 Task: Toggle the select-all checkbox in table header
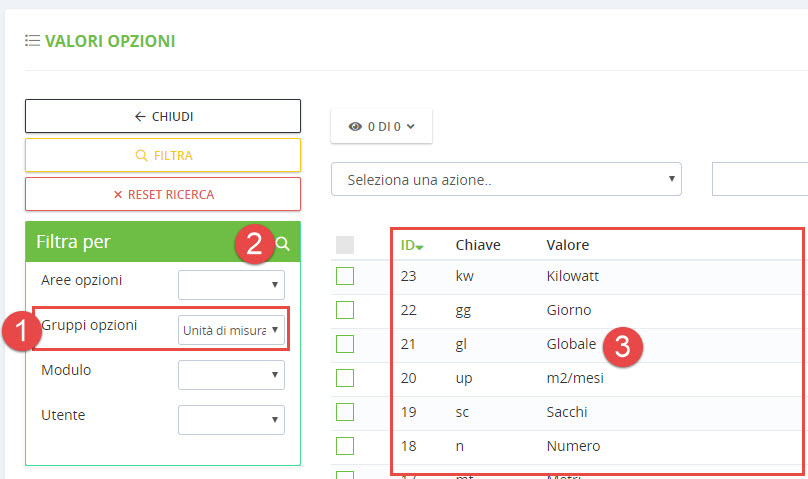[345, 244]
